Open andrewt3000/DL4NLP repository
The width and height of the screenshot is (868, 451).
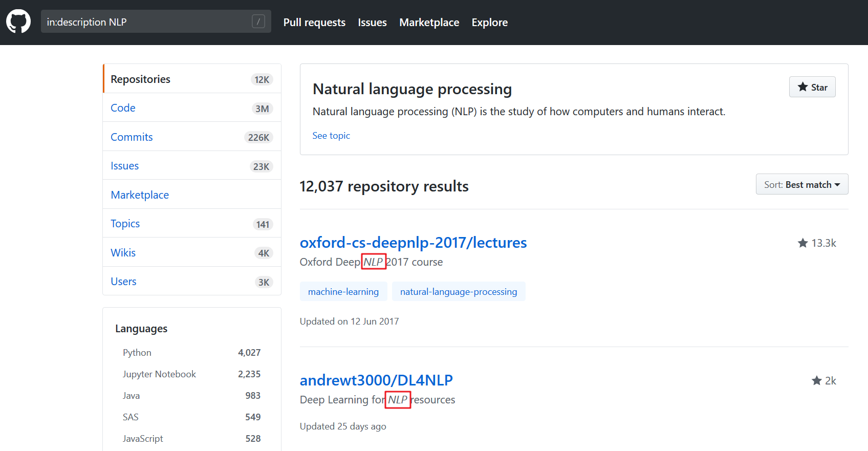pos(376,380)
